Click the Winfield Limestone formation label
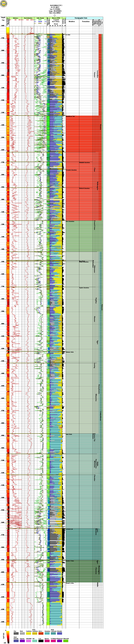Viewport: 134px width, 644px height. (x=84, y=162)
